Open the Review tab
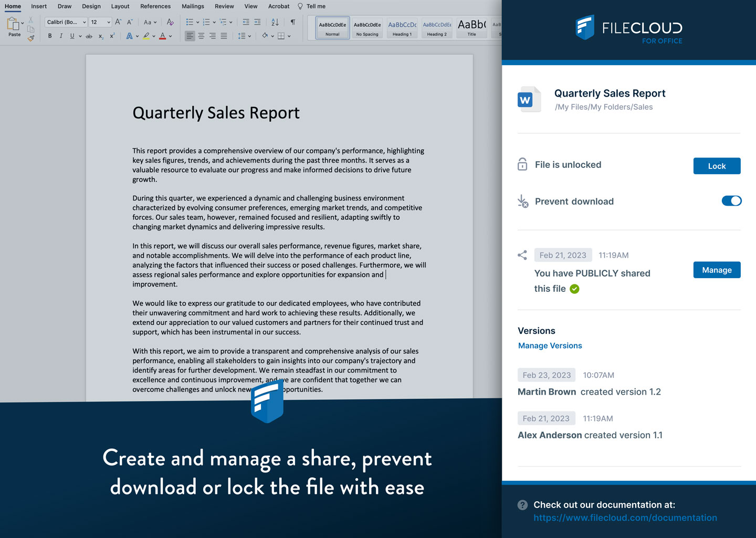The height and width of the screenshot is (538, 756). (x=224, y=6)
